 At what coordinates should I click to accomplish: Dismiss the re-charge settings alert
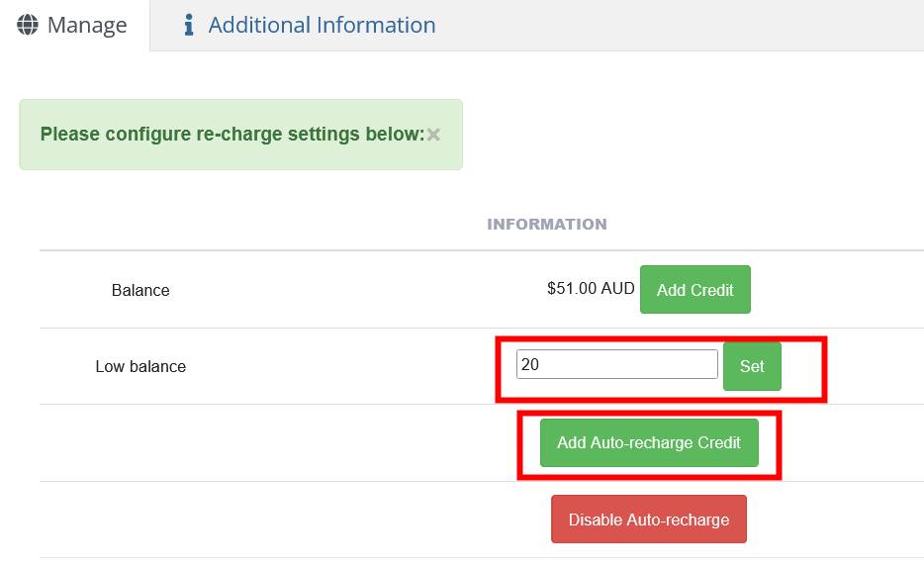click(433, 135)
